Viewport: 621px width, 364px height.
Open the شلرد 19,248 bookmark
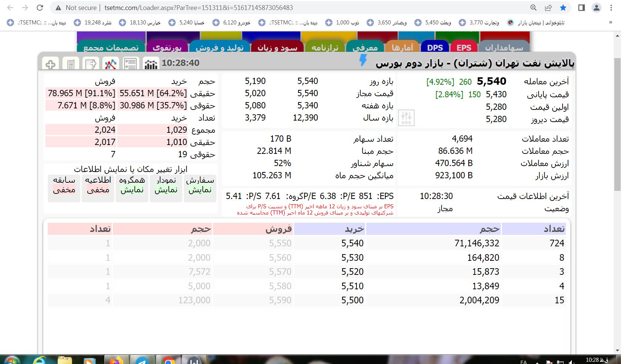pos(93,23)
